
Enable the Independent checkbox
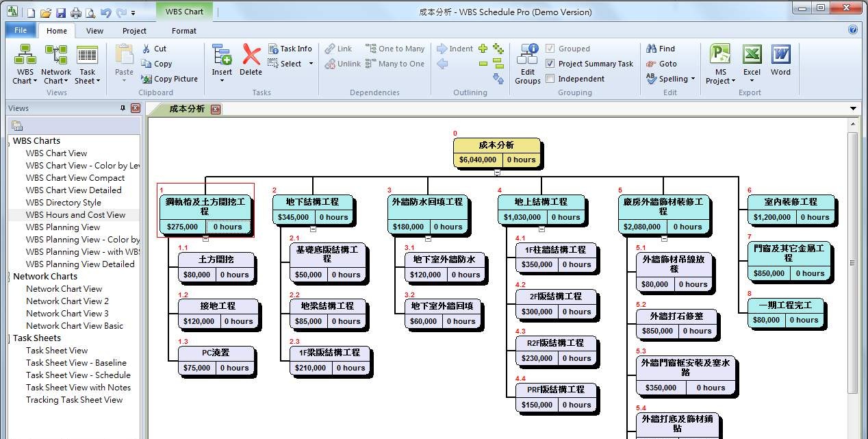click(550, 79)
